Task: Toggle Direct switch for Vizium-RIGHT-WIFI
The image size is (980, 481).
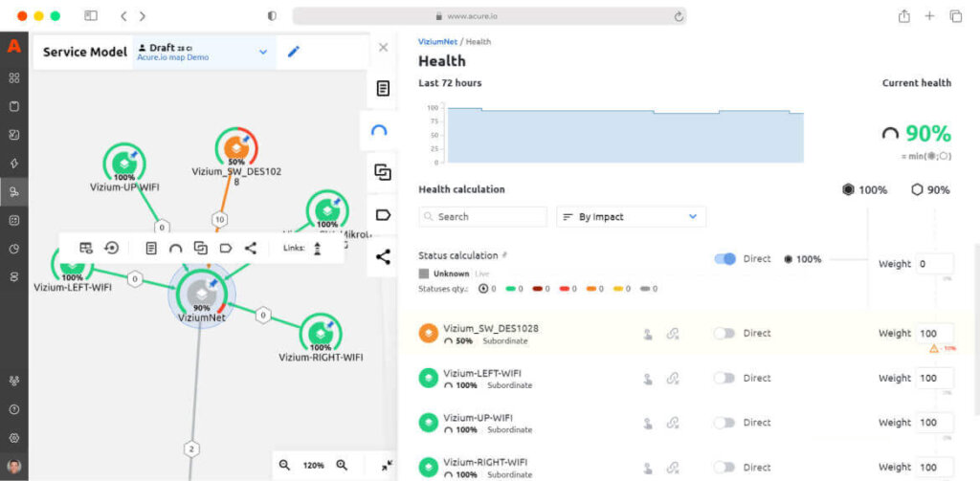Action: tap(724, 468)
